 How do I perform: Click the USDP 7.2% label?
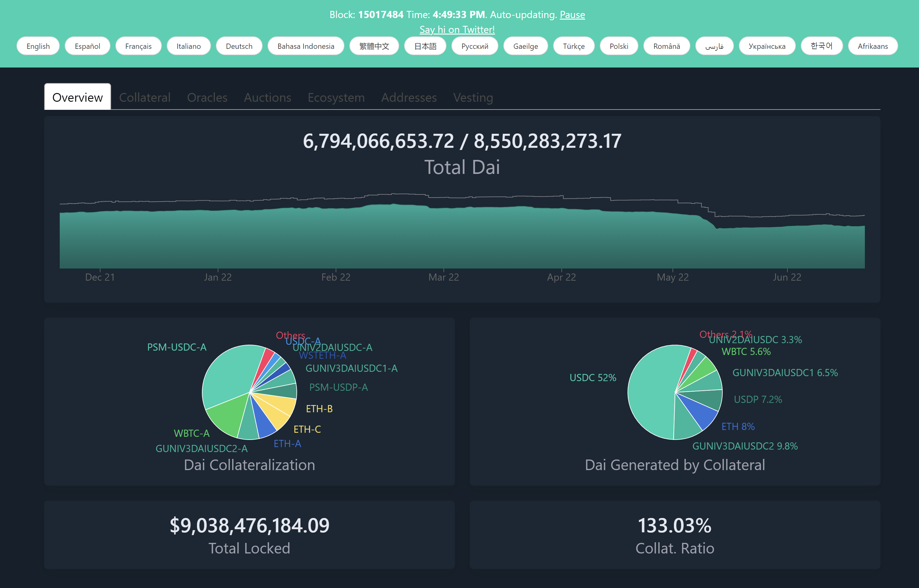[758, 399]
